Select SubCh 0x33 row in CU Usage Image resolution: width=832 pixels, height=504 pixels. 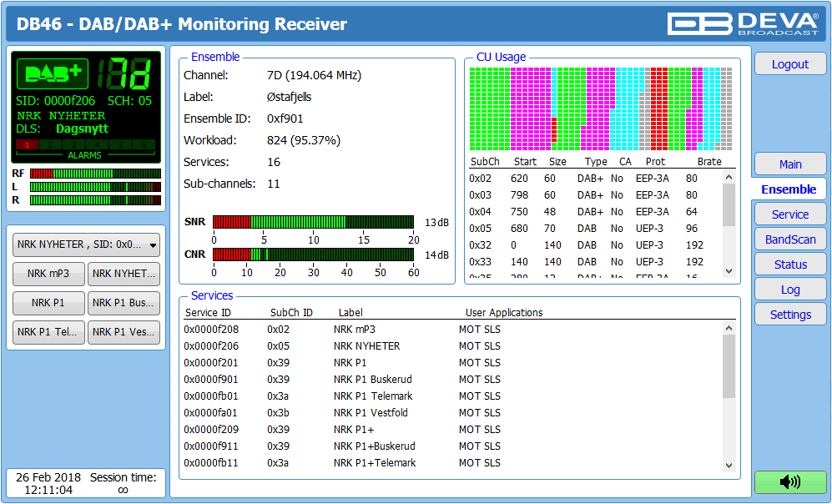(594, 262)
